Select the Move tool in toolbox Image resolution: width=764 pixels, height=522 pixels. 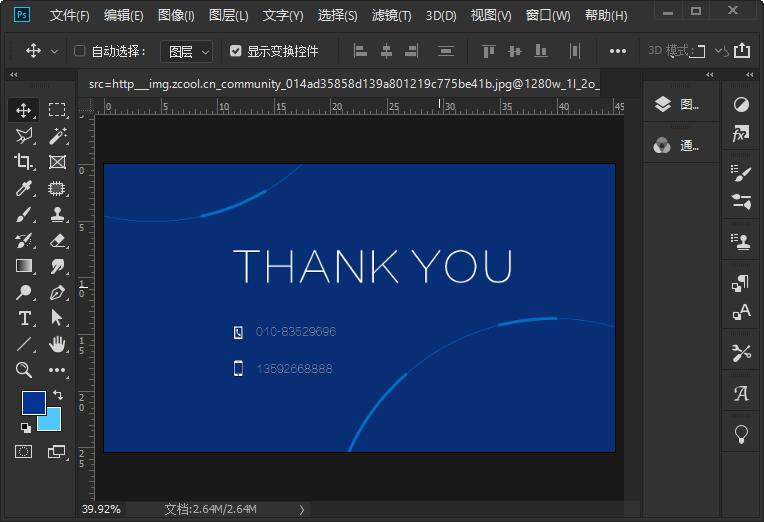23,110
